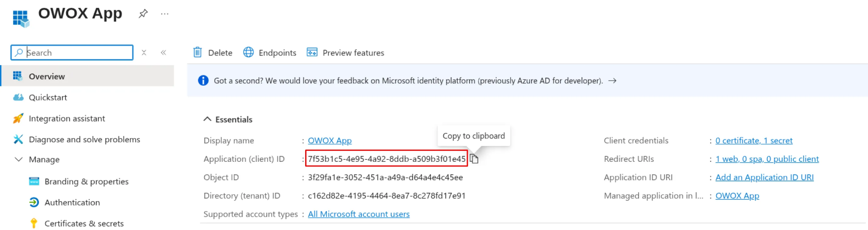Click the Diagnose wrench icon
The height and width of the screenshot is (230, 868).
point(18,139)
